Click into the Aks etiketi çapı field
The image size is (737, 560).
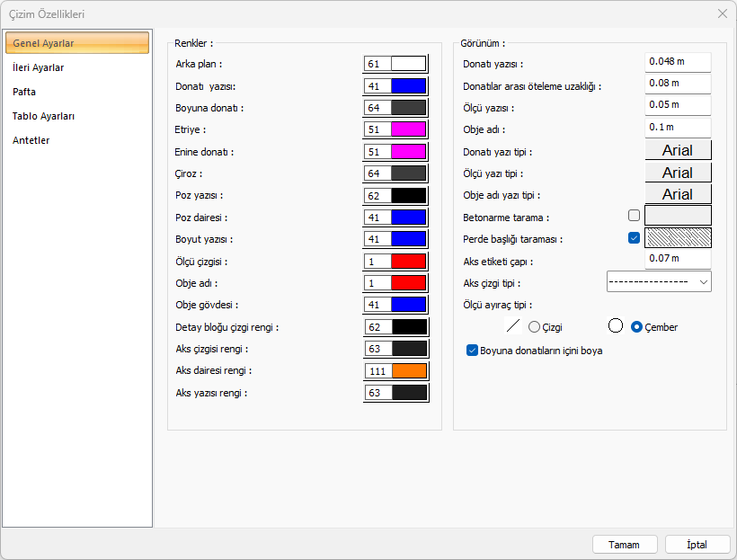(678, 260)
